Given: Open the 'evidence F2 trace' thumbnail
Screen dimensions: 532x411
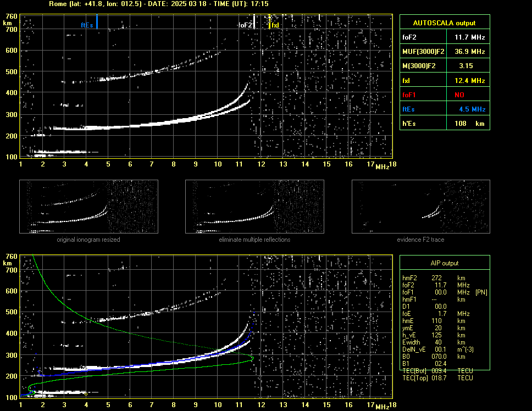Looking at the screenshot, I should tap(421, 207).
